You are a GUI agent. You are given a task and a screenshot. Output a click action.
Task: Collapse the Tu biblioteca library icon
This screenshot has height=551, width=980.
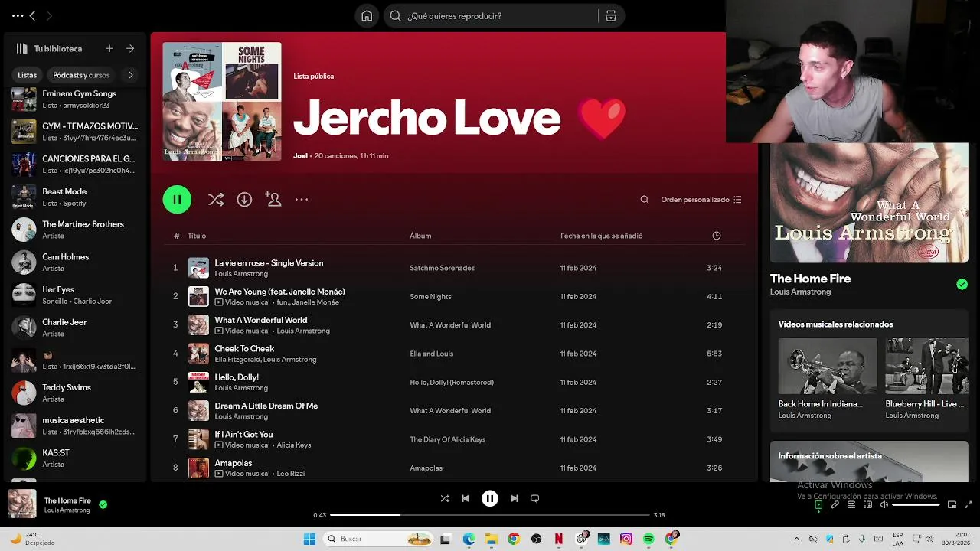[x=22, y=48]
